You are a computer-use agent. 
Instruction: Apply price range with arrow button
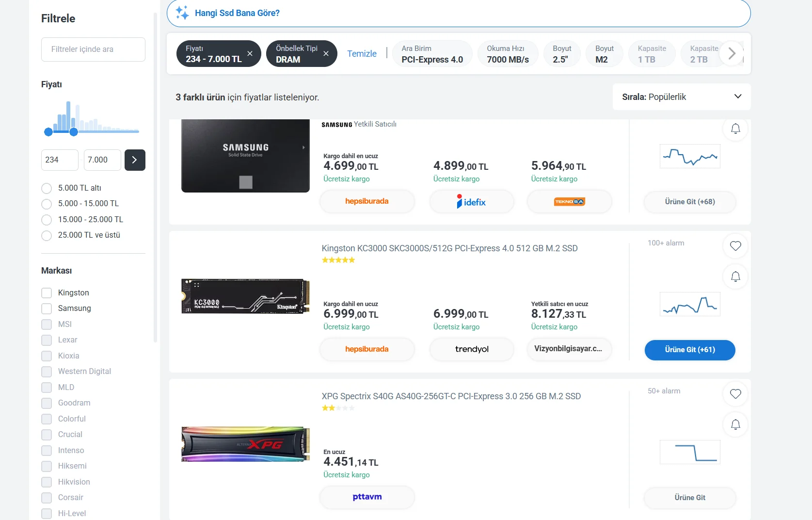[x=135, y=160]
